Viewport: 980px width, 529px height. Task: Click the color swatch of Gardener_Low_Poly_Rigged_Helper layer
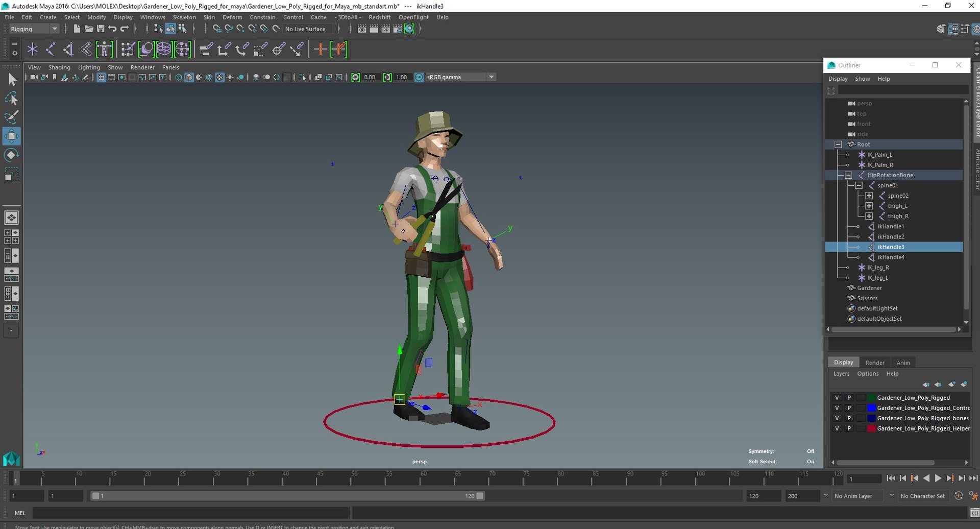coord(872,428)
